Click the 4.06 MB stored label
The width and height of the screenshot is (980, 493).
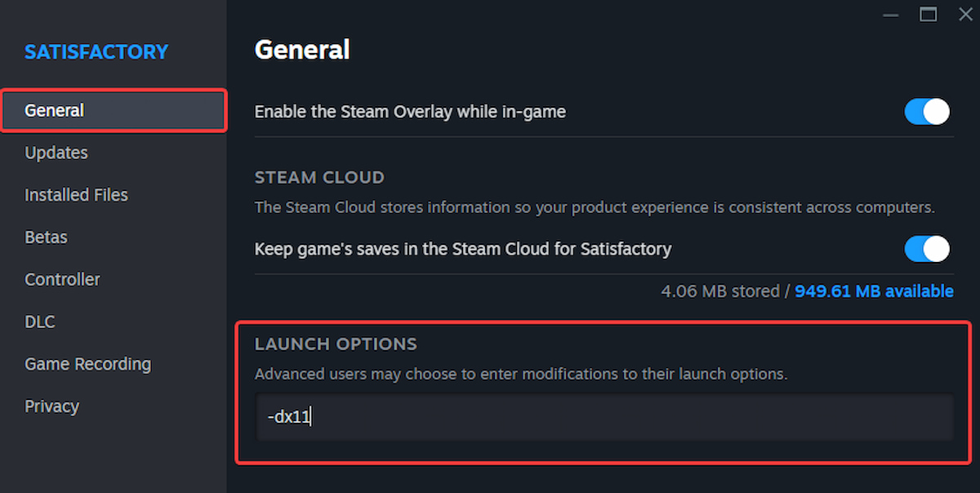pos(719,291)
